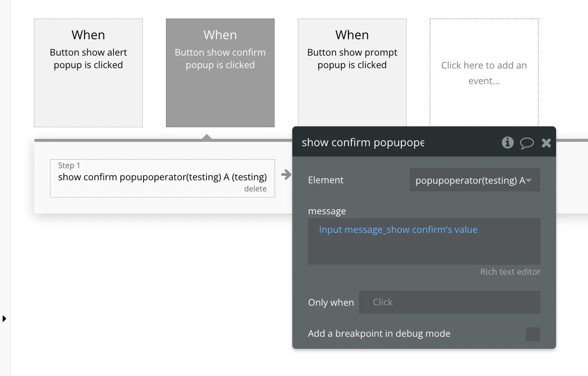Select the show confirm popup clicked event
Image resolution: width=588 pixels, height=376 pixels.
tap(220, 72)
